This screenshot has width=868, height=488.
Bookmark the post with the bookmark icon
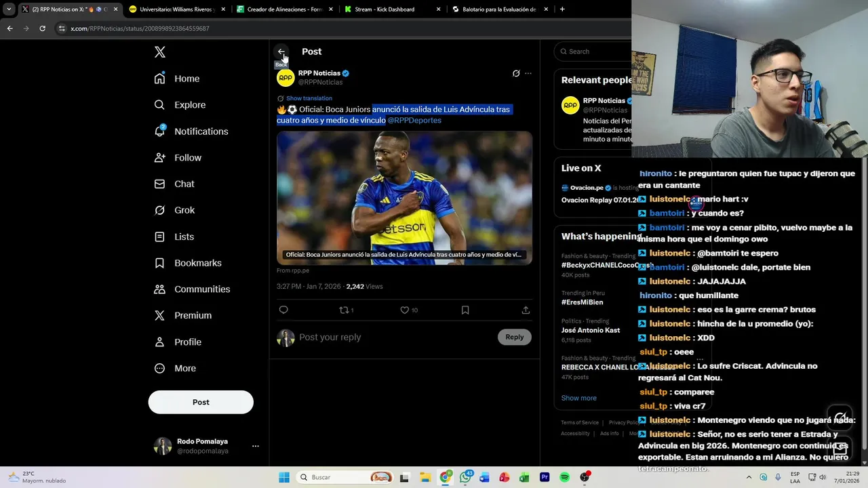click(x=465, y=310)
